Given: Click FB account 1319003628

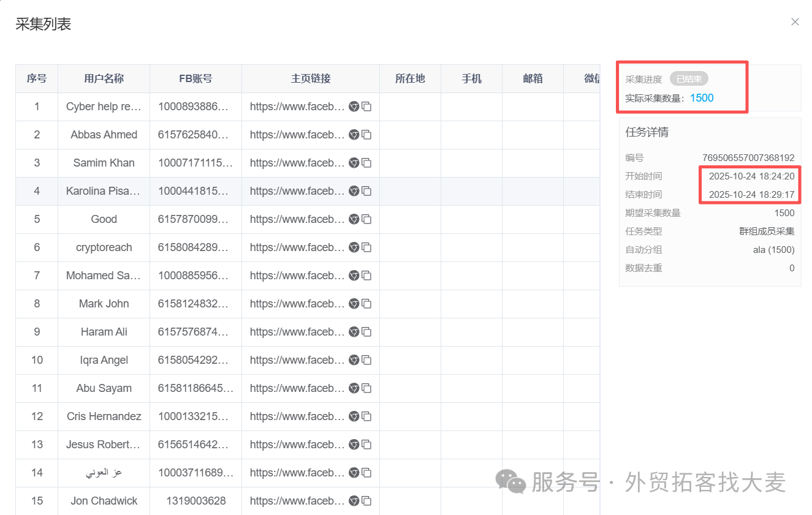Looking at the screenshot, I should click(x=196, y=501).
